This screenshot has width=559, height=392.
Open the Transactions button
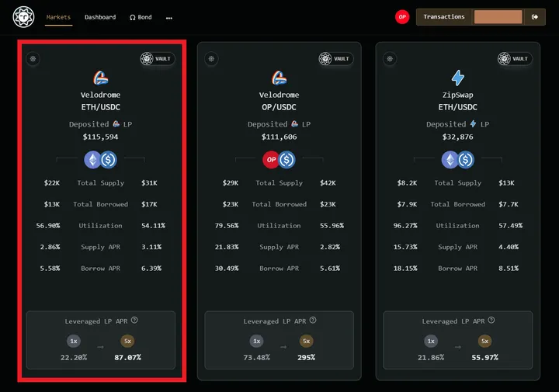point(445,17)
